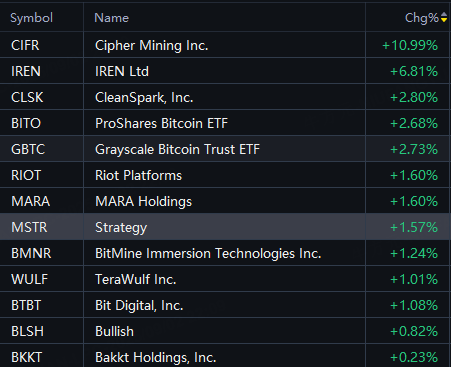Sort by the Symbol column header
Screen dimensions: 451x367
tap(31, 18)
